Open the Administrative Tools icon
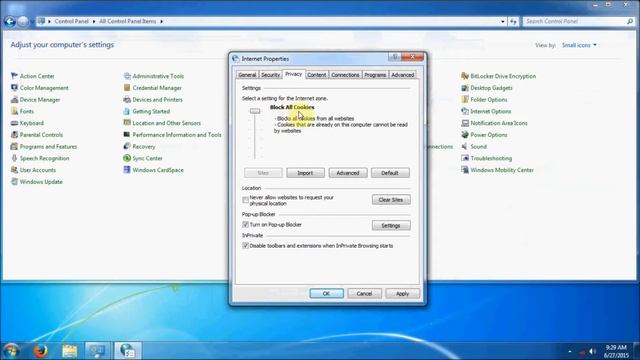The width and height of the screenshot is (640, 360). pos(127,76)
